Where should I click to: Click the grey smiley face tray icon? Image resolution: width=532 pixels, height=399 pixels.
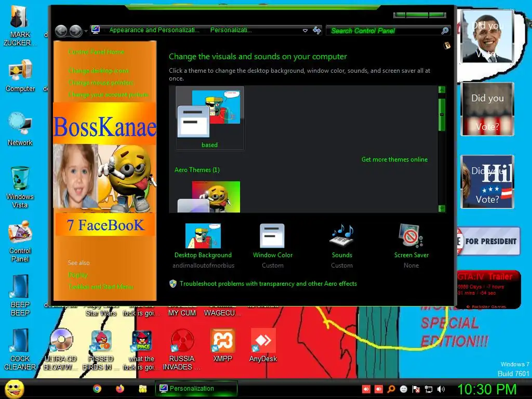(x=403, y=389)
